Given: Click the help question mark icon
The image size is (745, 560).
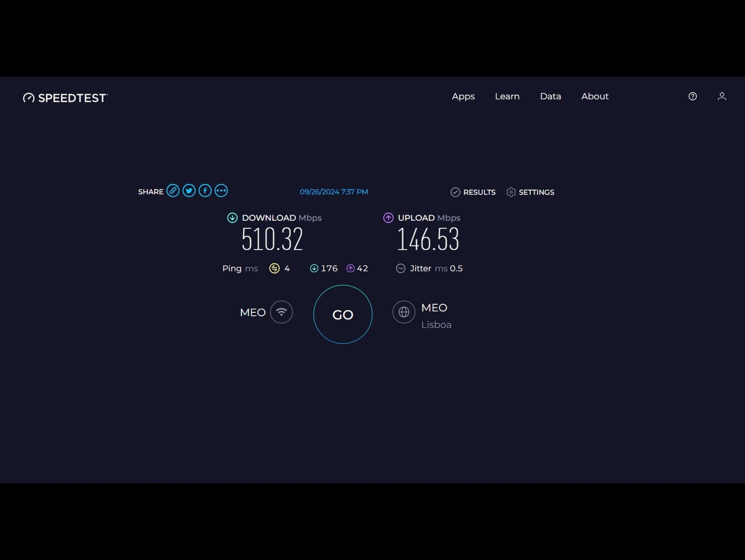Looking at the screenshot, I should coord(692,96).
